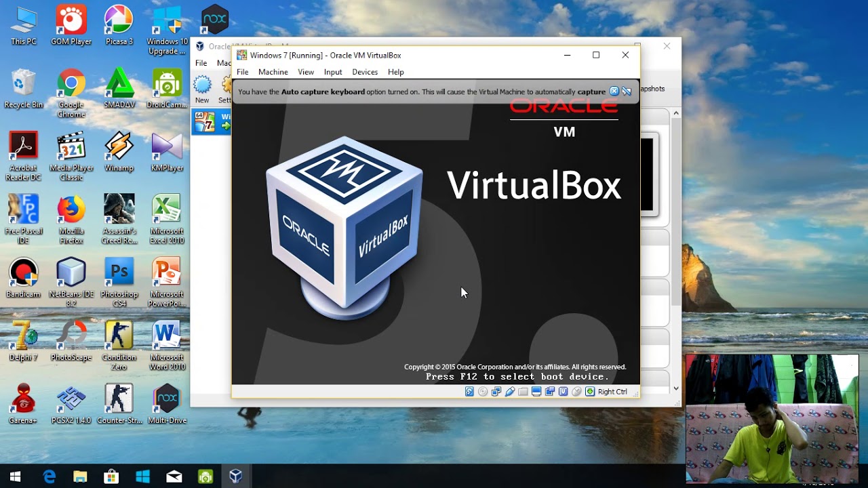868x488 pixels.
Task: Dismiss the Auto capture keyboard notification
Action: tap(614, 91)
